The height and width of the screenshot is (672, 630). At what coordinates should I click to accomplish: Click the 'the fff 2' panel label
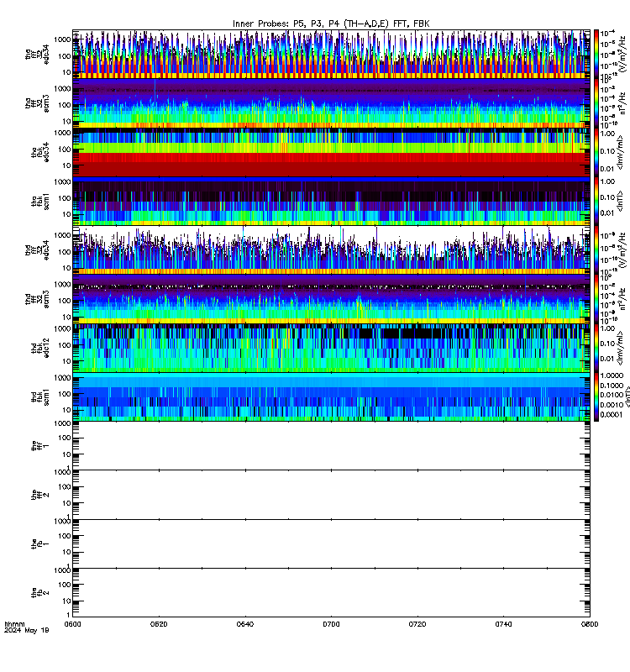(40, 495)
